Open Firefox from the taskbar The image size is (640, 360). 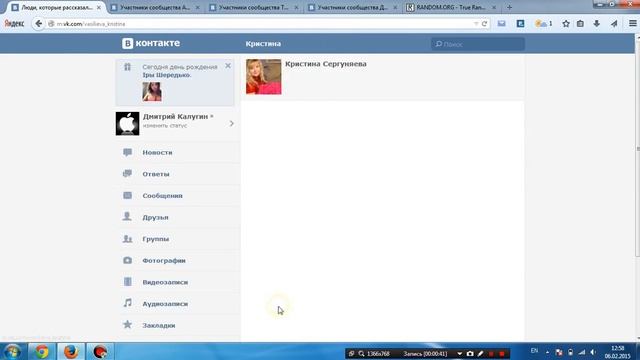click(x=70, y=351)
